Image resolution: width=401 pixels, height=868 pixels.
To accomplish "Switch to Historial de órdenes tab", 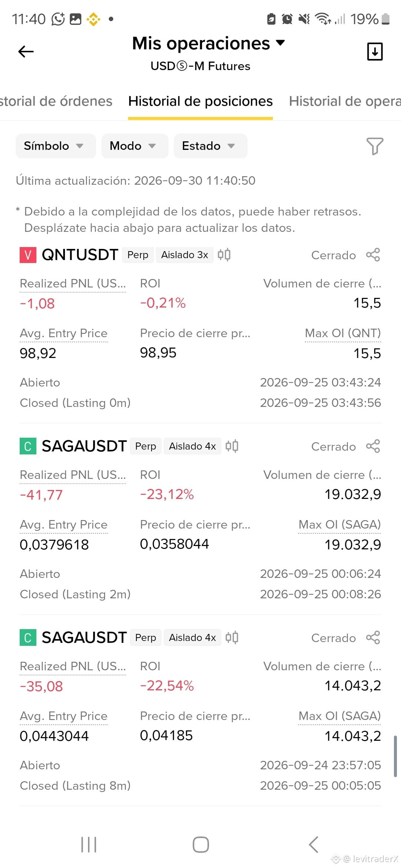I will 56,101.
